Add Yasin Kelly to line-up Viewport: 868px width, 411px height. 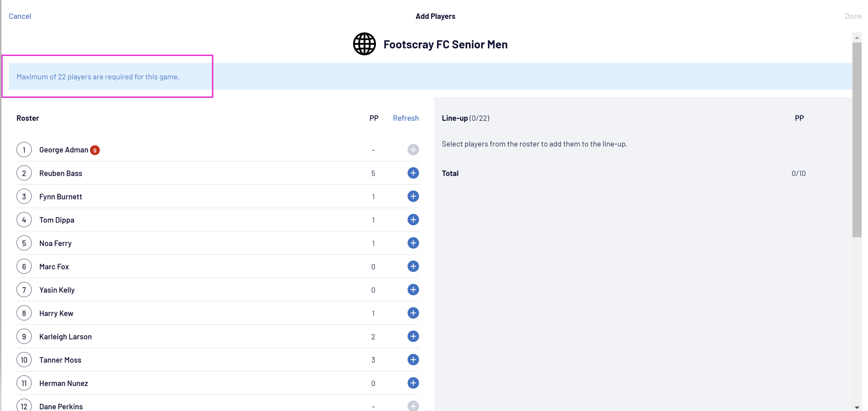click(x=413, y=290)
